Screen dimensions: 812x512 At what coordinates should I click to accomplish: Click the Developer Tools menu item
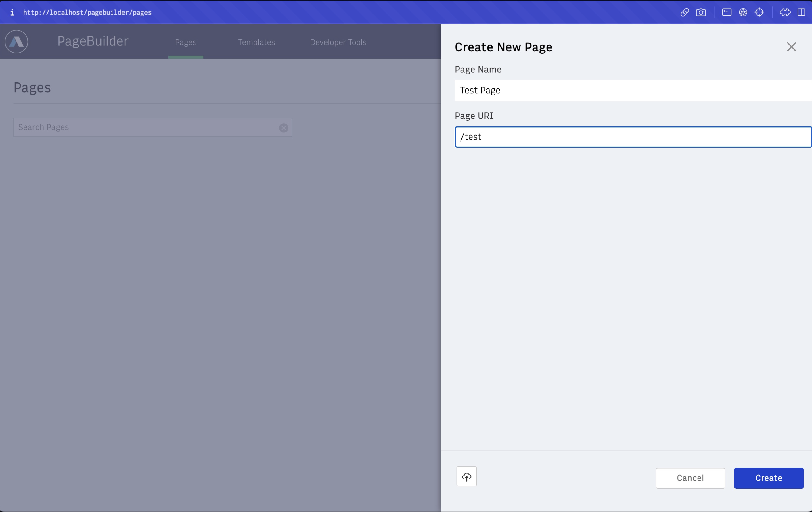point(338,42)
